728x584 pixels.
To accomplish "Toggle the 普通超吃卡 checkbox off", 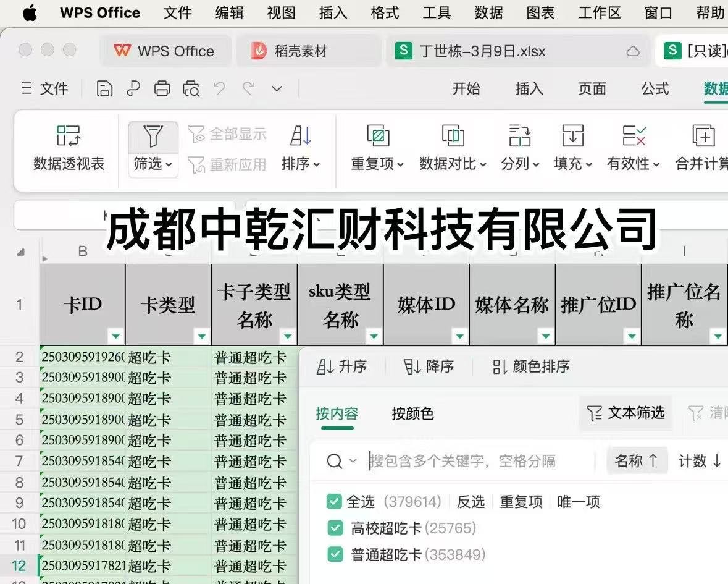I will 334,554.
